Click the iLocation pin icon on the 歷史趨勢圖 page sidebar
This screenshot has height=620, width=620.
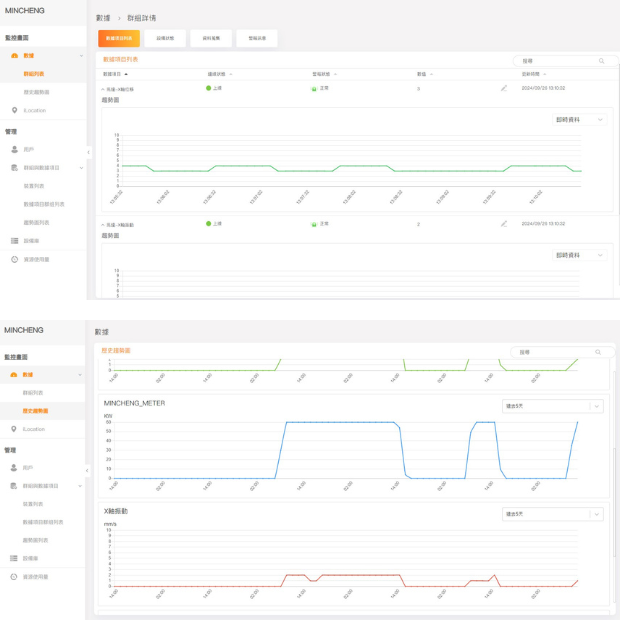coord(14,429)
